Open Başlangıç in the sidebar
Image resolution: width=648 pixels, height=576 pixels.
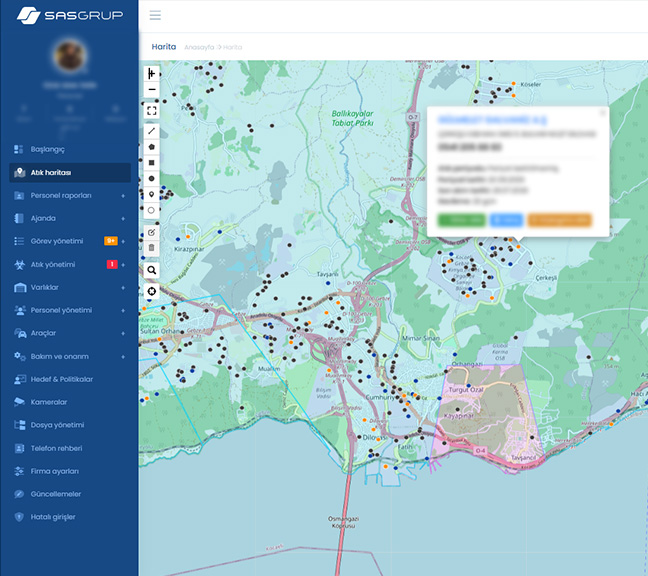coord(69,149)
